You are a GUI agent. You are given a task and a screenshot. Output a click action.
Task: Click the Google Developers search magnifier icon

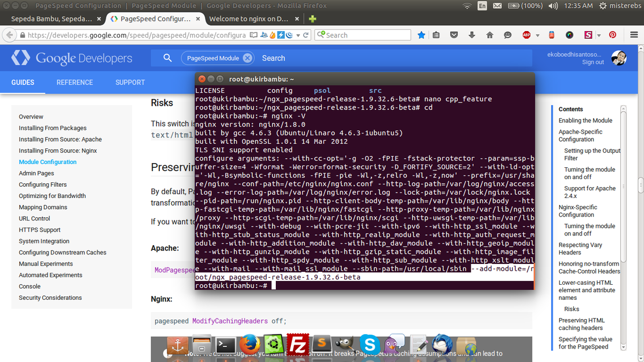167,58
